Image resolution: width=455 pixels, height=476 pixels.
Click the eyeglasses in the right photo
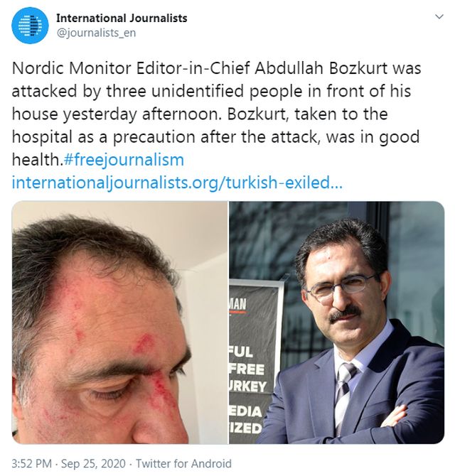coord(341,286)
